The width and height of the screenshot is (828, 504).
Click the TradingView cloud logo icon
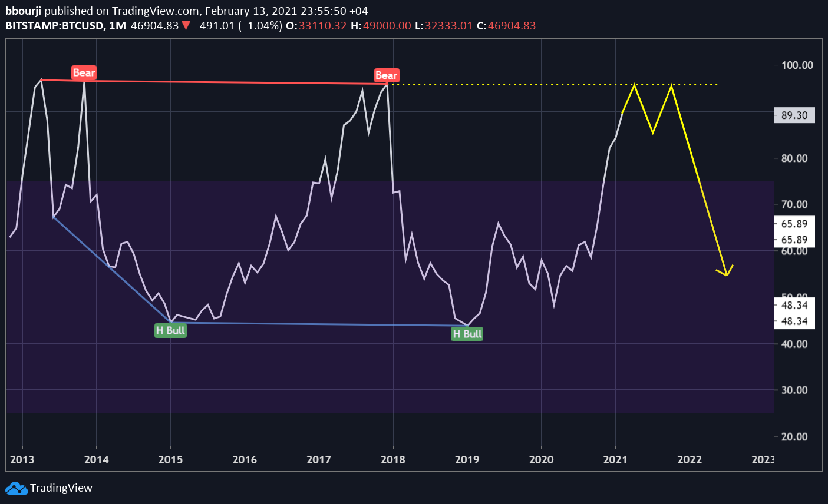(17, 488)
